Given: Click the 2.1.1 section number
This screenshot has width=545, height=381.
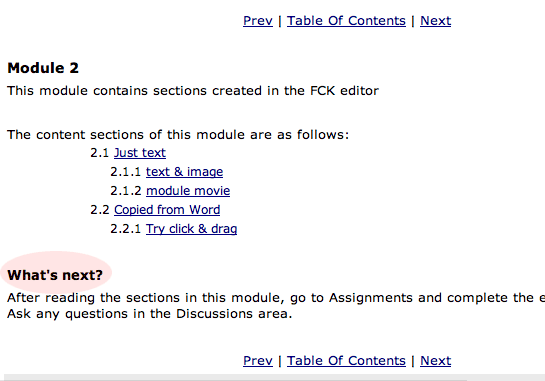Looking at the screenshot, I should click(x=126, y=172).
